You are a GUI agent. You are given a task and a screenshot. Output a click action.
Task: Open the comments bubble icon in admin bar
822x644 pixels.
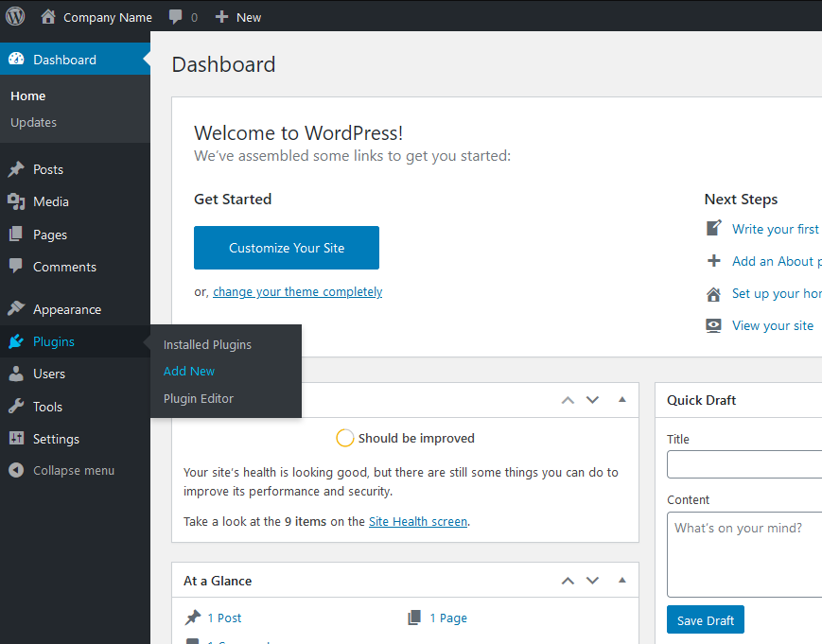tap(176, 17)
